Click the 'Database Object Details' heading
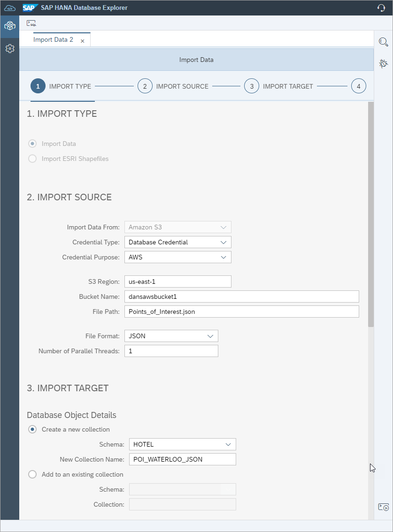The image size is (393, 532). coord(71,415)
